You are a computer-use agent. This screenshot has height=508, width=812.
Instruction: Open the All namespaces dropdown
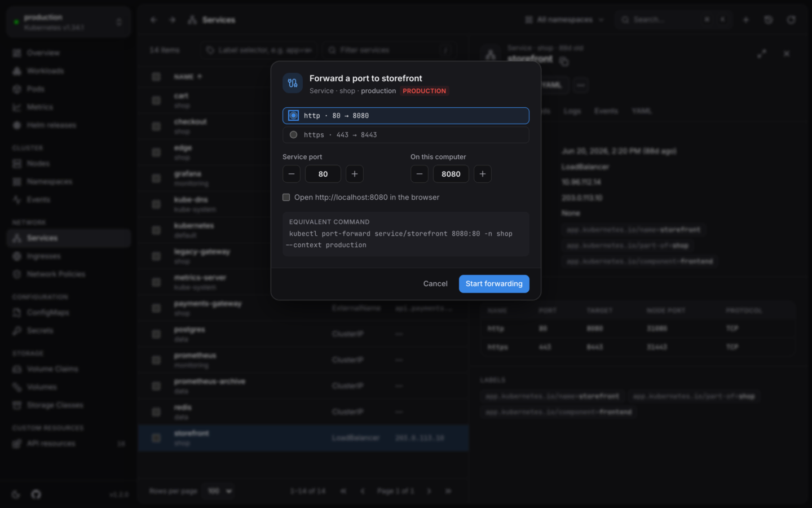564,20
